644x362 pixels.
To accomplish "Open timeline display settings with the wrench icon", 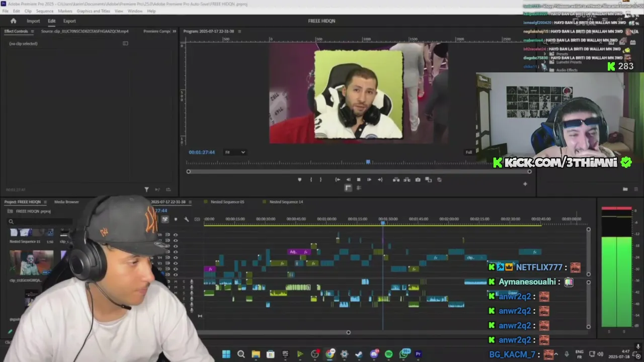I will pos(186,219).
